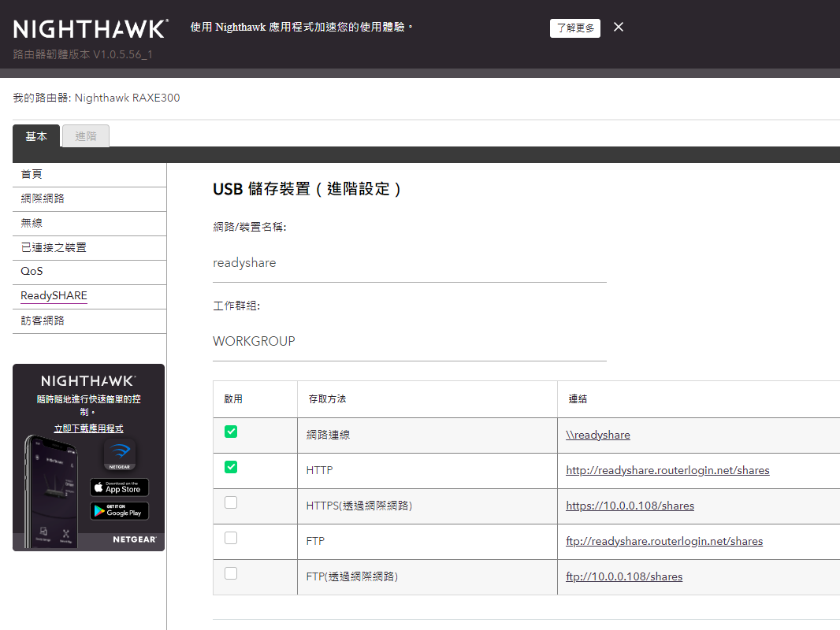Click the router firmware version text
Screen dimensions: 840x630
(83, 54)
